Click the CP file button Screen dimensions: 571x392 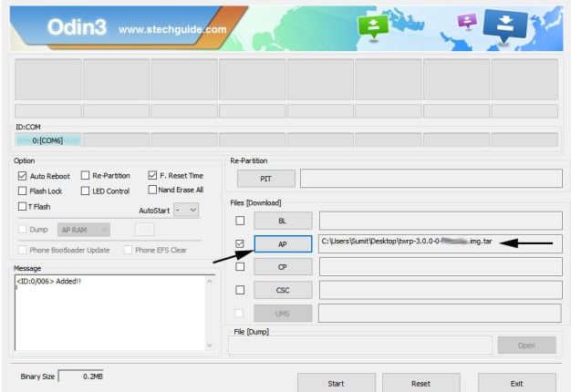(x=283, y=267)
